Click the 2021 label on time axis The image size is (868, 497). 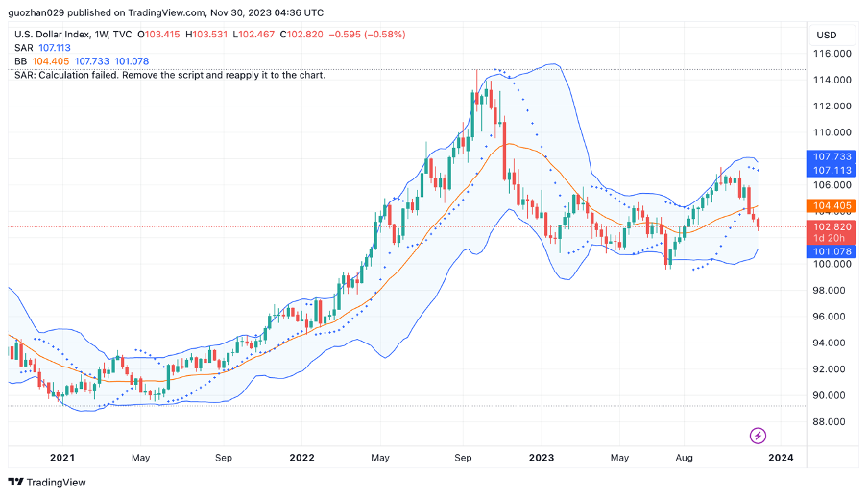pyautogui.click(x=62, y=458)
